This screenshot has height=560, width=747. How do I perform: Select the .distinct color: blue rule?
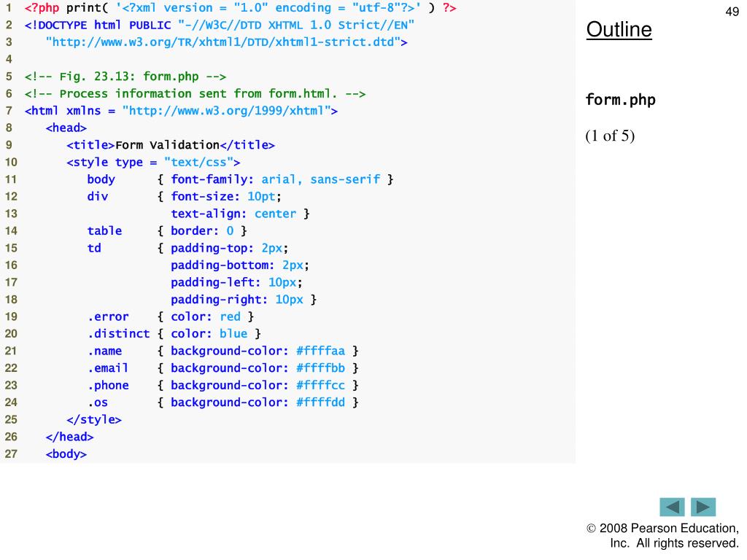(174, 334)
